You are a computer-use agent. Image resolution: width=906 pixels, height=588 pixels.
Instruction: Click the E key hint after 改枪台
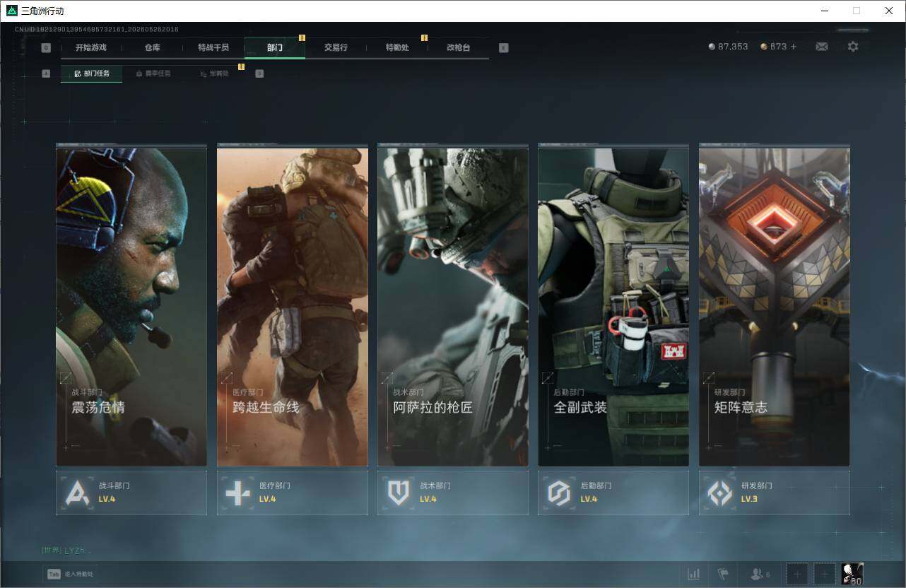coord(503,48)
